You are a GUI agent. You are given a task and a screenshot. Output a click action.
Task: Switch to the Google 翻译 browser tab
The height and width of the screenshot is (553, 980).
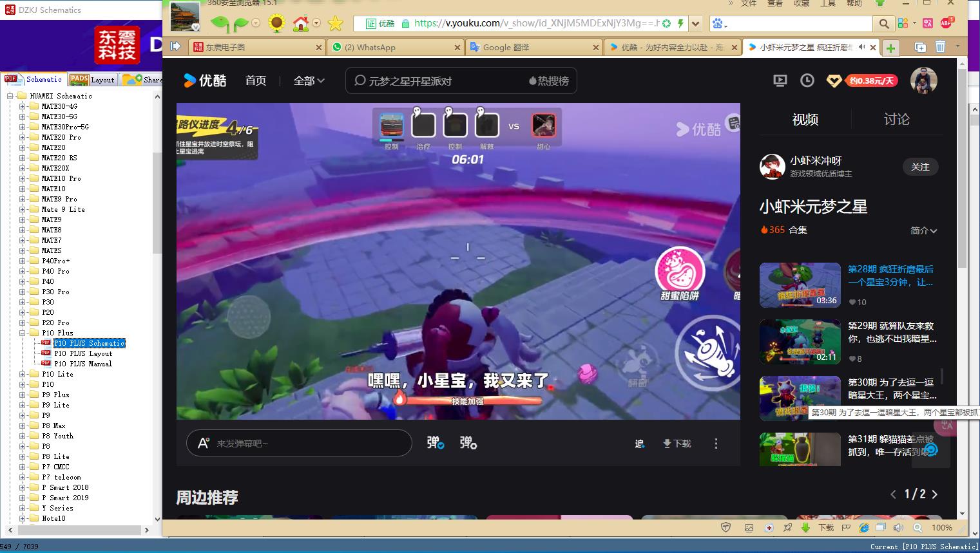[x=534, y=47]
